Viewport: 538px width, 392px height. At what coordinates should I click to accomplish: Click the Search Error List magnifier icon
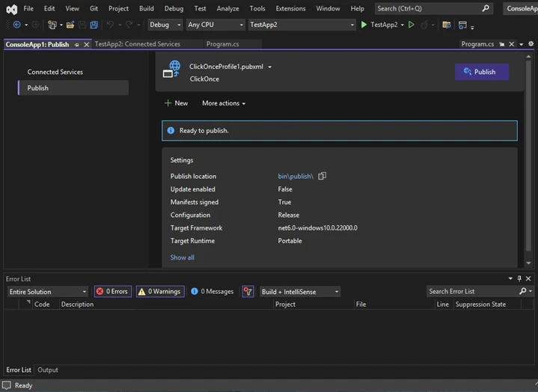[x=522, y=291]
